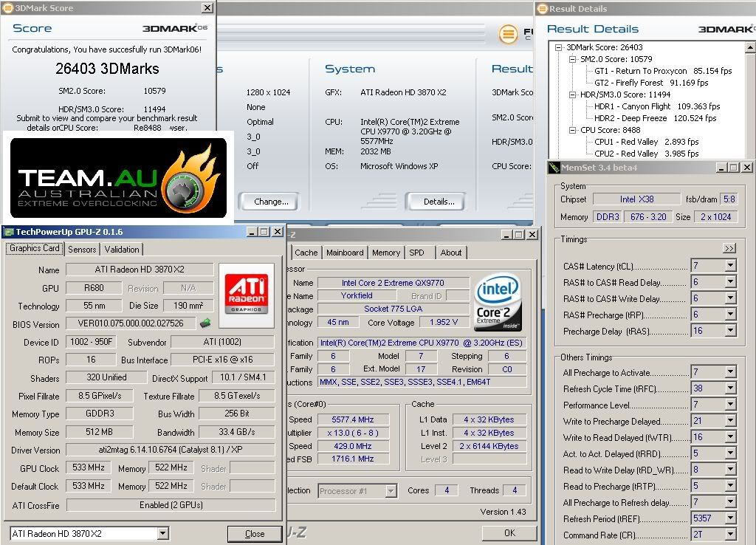Open the RAS# Precharge (tRP) dropdown
Viewport: 756px width, 545px height.
tap(730, 315)
